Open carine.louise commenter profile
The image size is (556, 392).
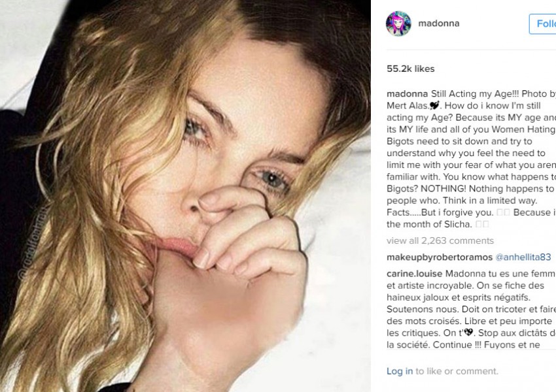tap(414, 274)
